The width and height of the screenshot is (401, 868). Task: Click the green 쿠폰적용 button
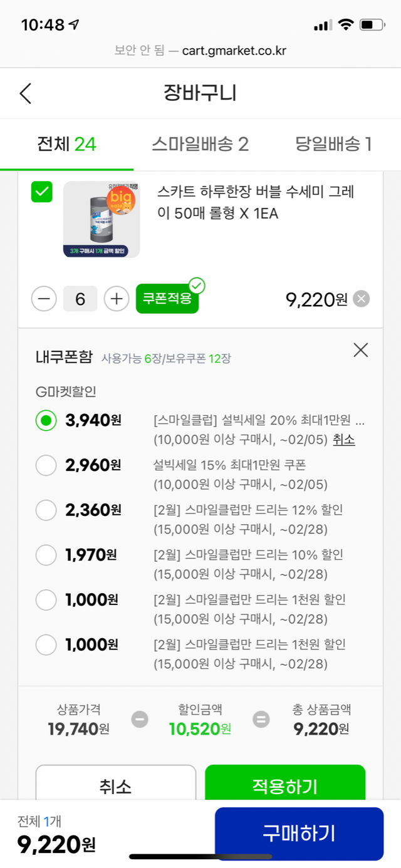pyautogui.click(x=167, y=299)
